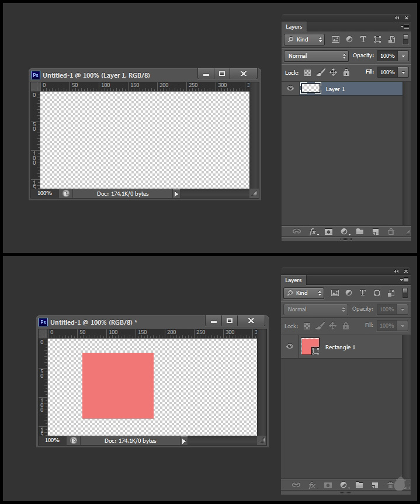Screen dimensions: 420x504
Task: Click add layer mask icon in upper panel
Action: click(x=328, y=232)
